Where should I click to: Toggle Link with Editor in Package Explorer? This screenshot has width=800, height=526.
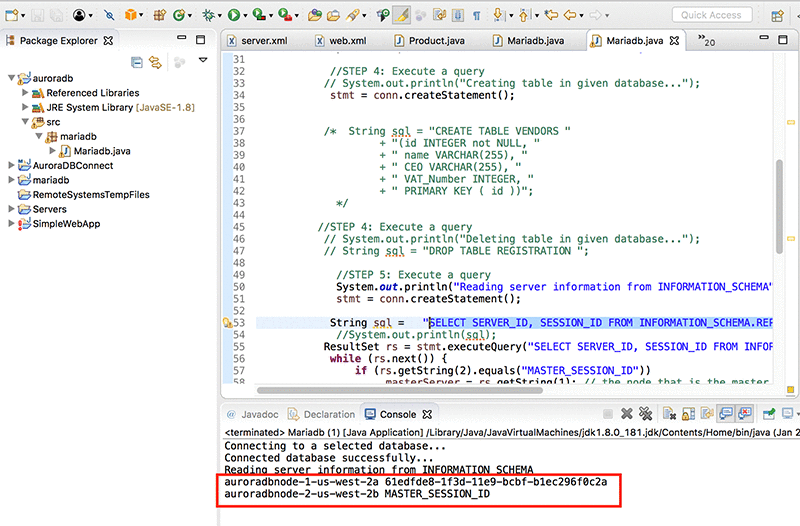pos(155,62)
